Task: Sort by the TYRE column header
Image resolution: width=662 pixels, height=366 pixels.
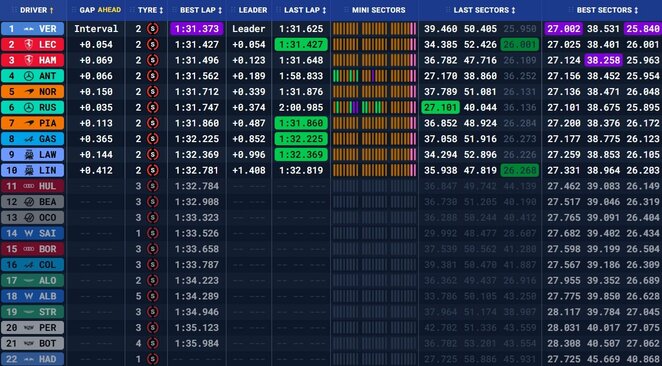Action: 150,10
